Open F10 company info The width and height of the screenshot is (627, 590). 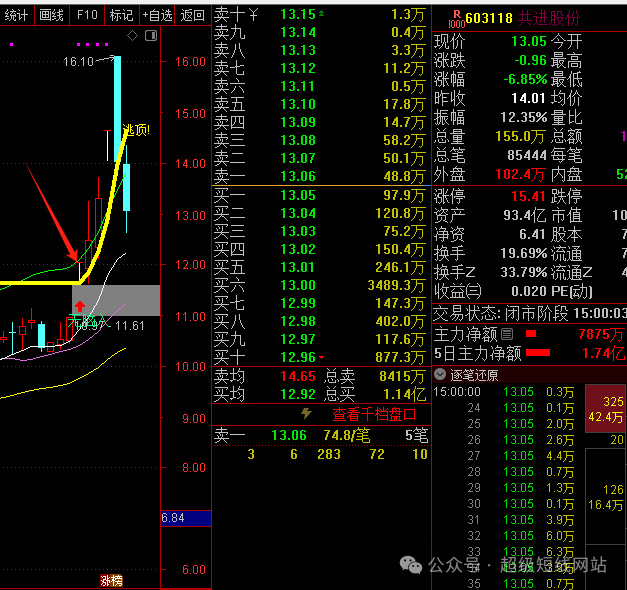[87, 15]
